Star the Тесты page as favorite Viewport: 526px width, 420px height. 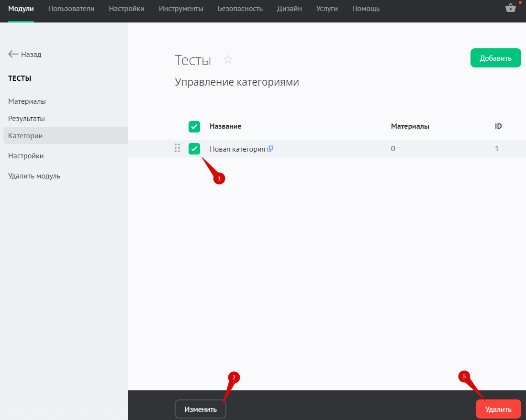(228, 60)
